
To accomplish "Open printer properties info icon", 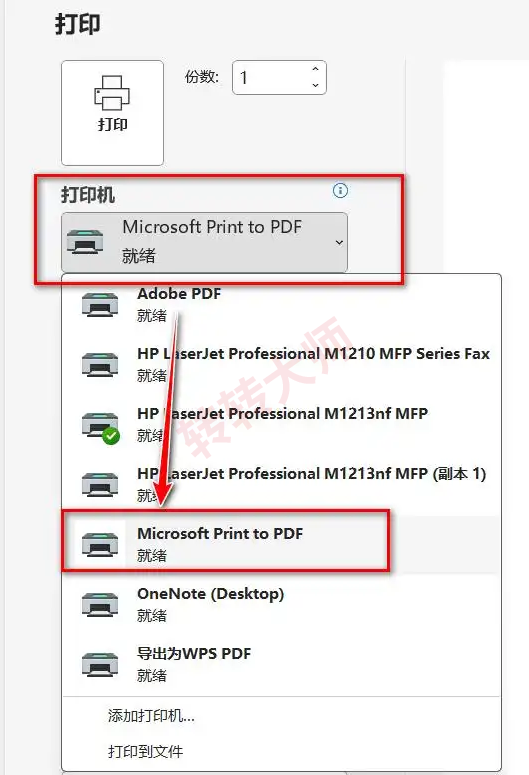I will coord(340,190).
